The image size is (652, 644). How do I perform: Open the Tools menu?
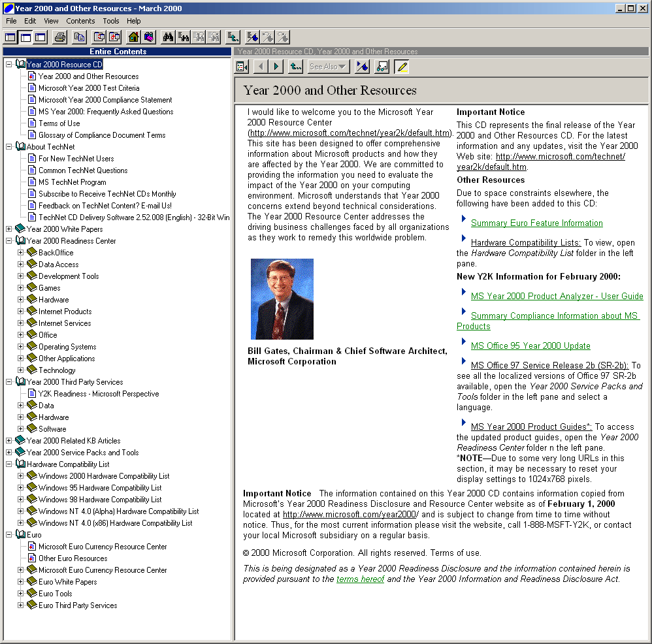pyautogui.click(x=111, y=21)
